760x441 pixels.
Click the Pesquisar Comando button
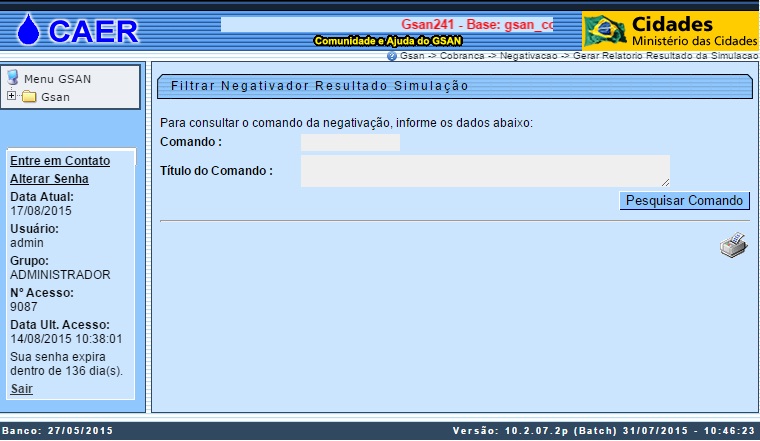click(684, 201)
